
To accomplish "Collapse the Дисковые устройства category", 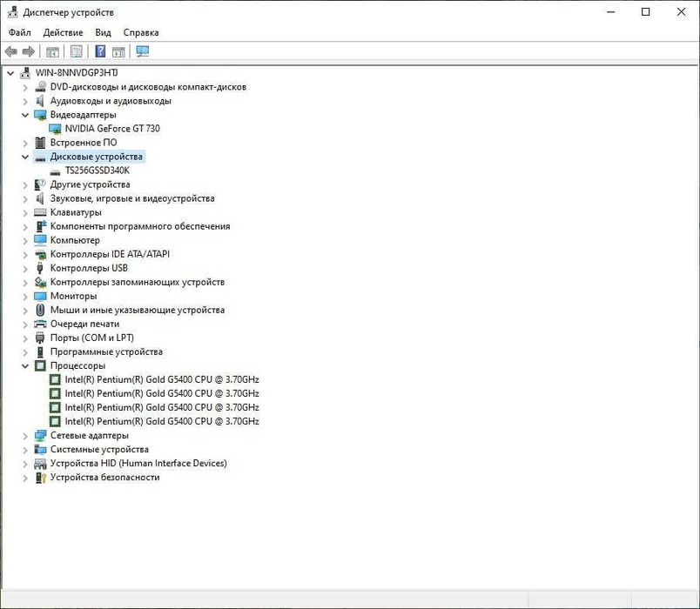I will pos(25,157).
